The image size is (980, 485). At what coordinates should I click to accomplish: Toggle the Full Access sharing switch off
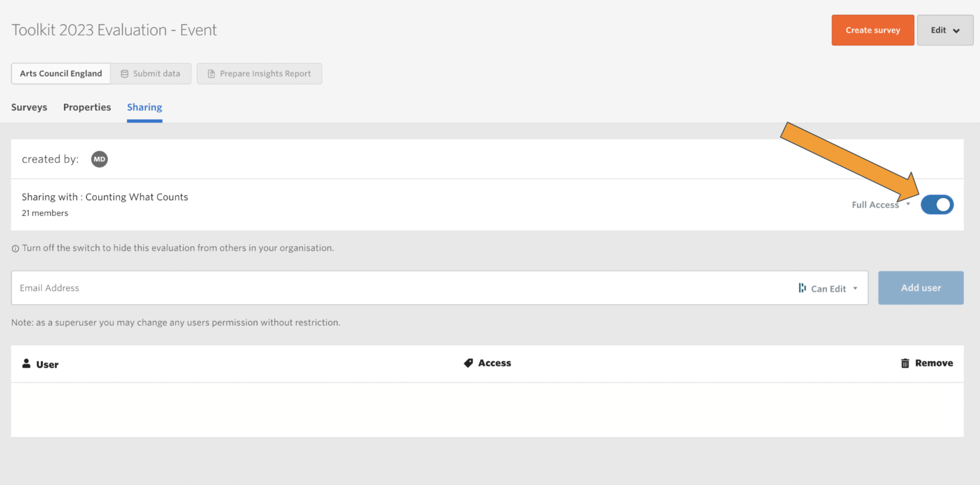click(937, 204)
